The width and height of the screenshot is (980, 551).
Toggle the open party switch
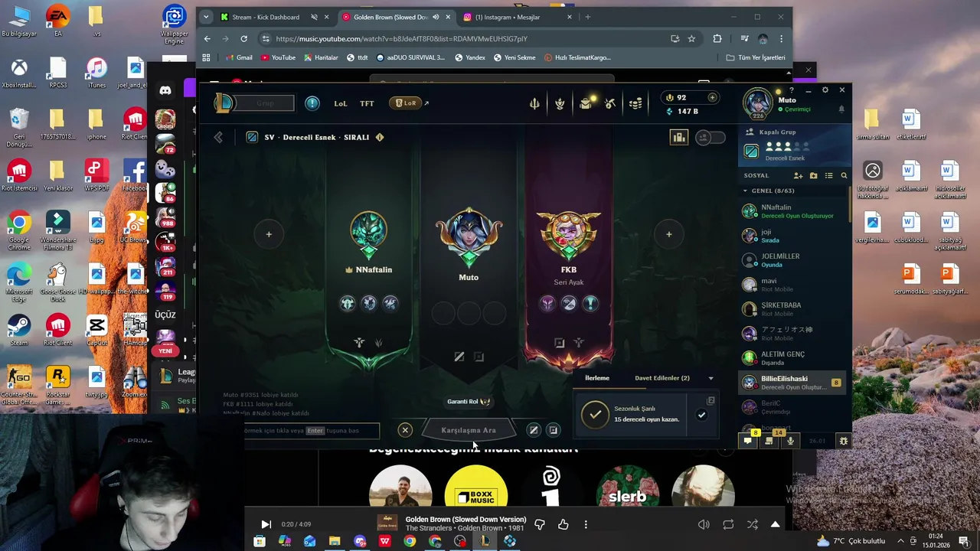click(x=710, y=137)
